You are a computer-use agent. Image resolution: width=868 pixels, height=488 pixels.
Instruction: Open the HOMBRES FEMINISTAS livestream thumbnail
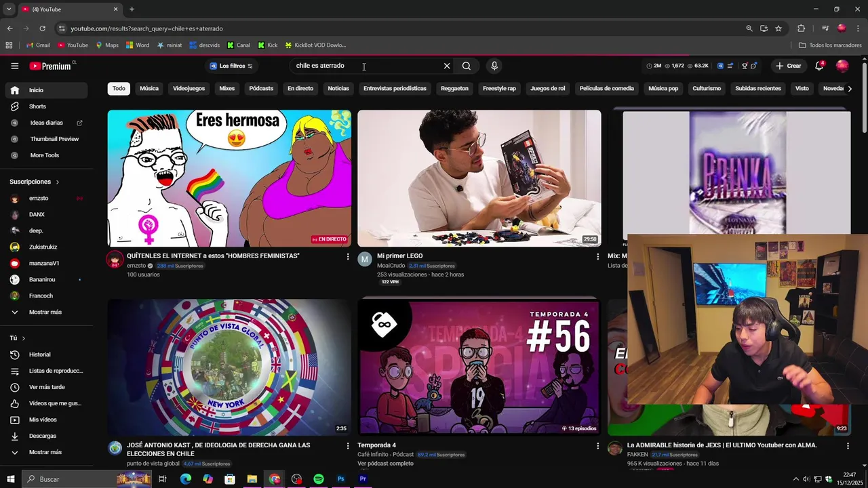coord(229,178)
